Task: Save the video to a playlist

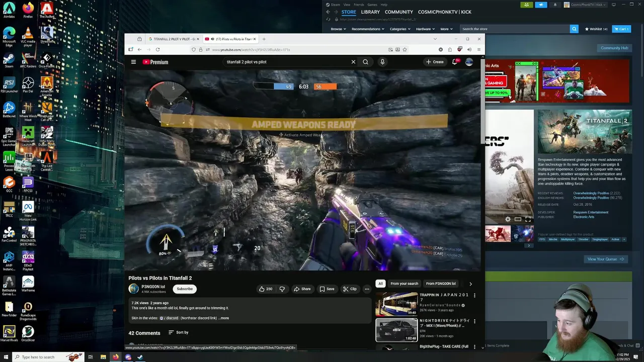Action: coord(327,289)
